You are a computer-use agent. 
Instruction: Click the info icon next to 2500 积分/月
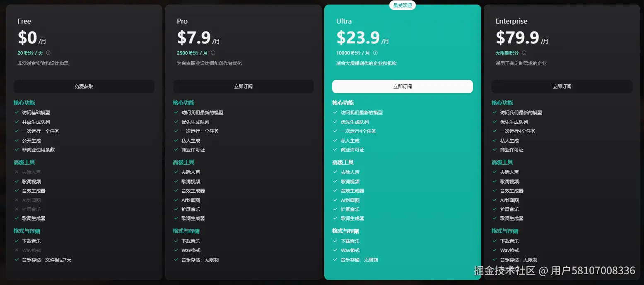coord(213,53)
